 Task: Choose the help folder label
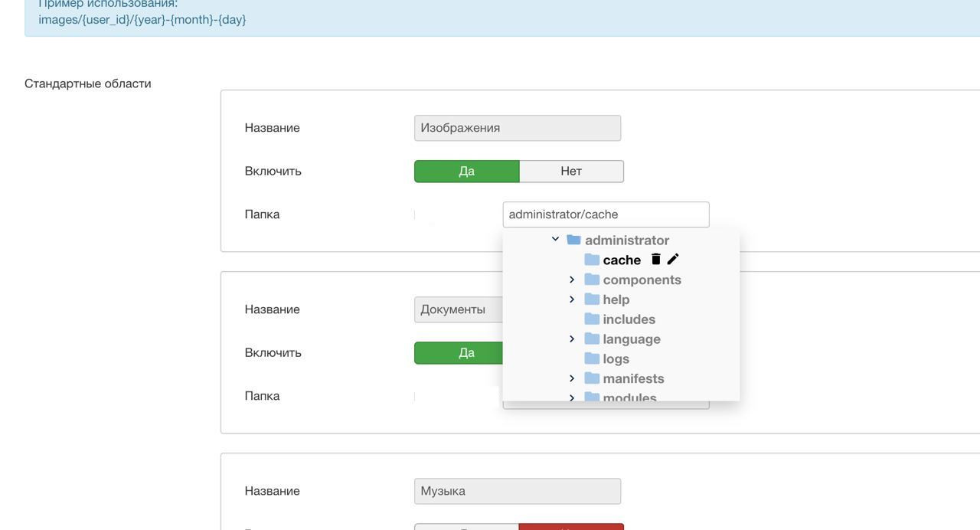coord(616,299)
